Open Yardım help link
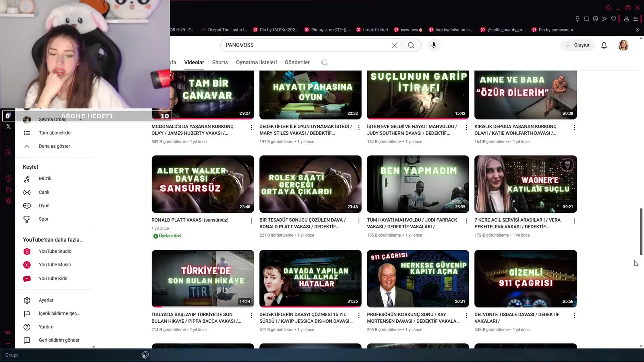 click(46, 327)
